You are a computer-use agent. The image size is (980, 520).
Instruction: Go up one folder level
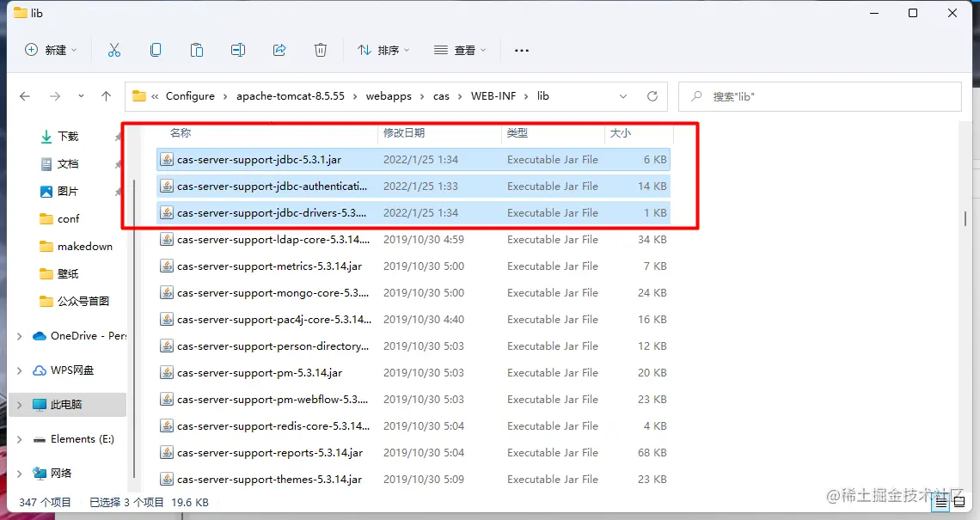click(x=107, y=96)
